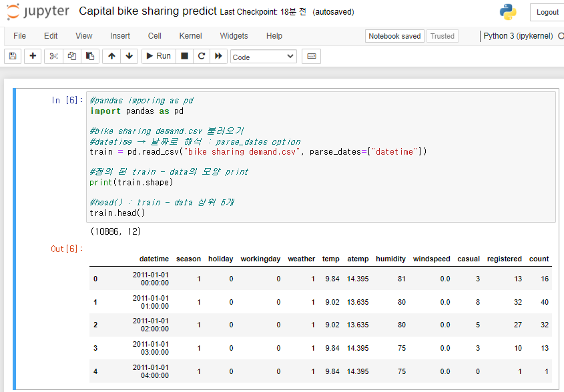Click the pd.read_csv code line
Viewport: 564px width, 392px height.
click(x=258, y=151)
